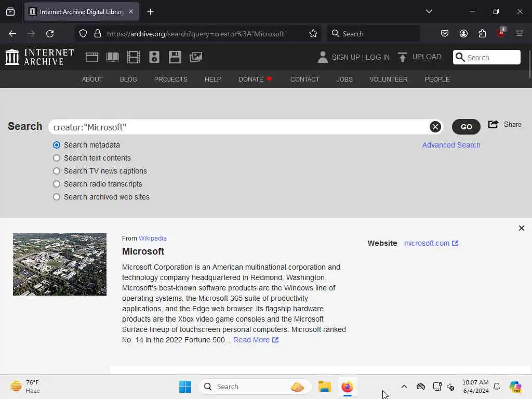
Task: Click the Firefox toolbar Search box
Action: [x=373, y=34]
